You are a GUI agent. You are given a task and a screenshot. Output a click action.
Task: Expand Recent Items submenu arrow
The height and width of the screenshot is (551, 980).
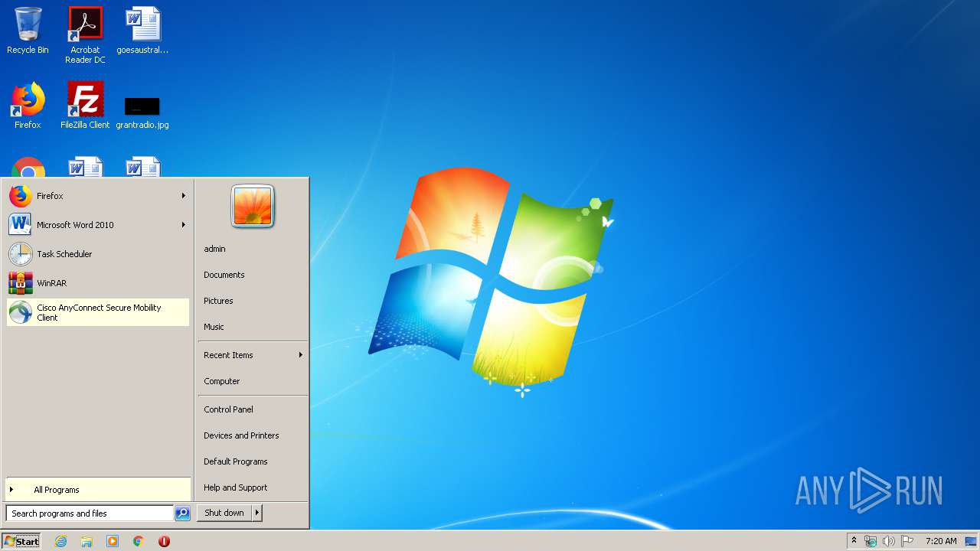[300, 355]
